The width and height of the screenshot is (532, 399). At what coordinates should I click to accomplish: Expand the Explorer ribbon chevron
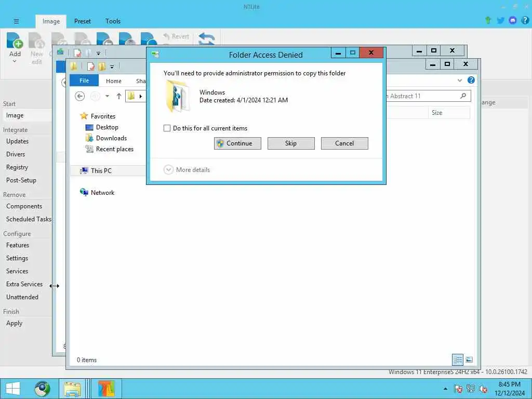(460, 81)
